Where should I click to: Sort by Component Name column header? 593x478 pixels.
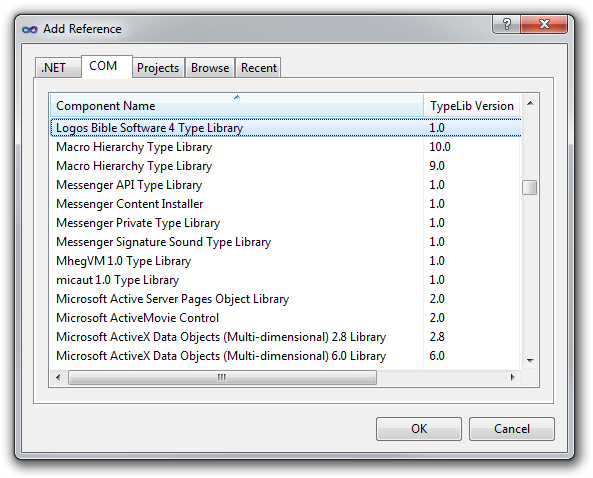[x=237, y=106]
